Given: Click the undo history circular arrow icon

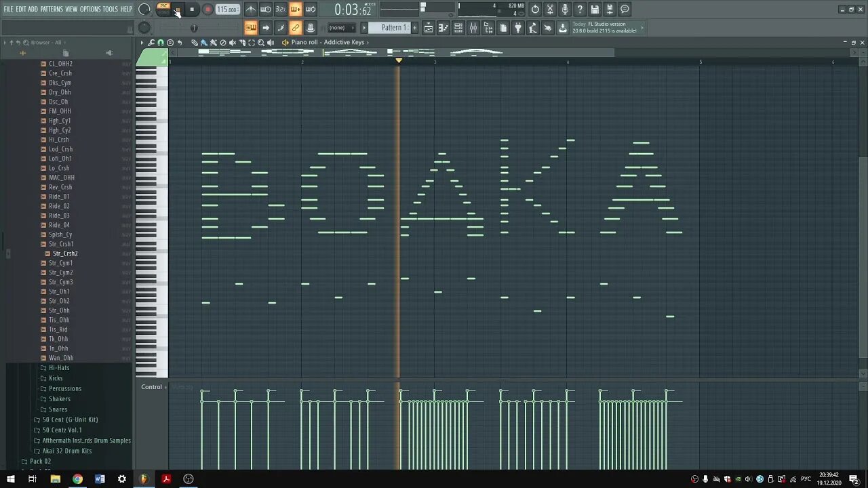Looking at the screenshot, I should tap(535, 9).
